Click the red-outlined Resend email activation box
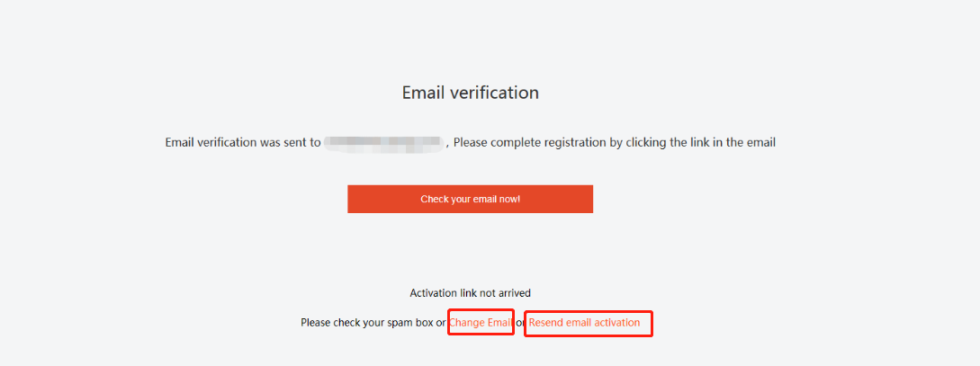 [589, 324]
